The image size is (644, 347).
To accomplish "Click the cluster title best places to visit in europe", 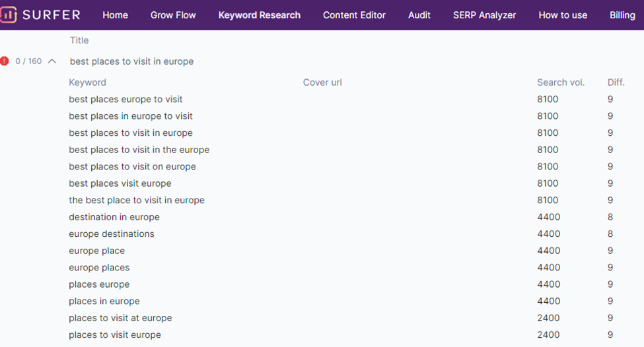I will [131, 61].
